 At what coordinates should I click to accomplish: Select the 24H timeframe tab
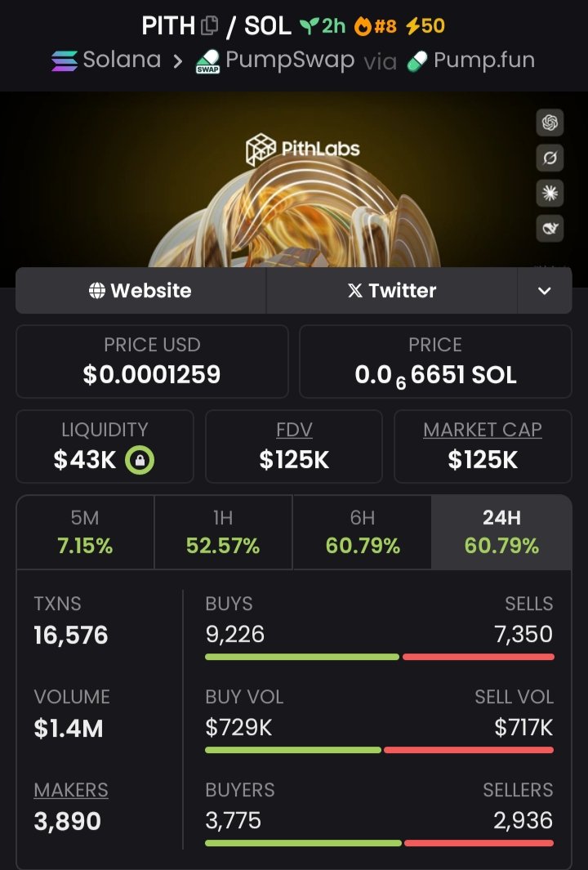501,532
